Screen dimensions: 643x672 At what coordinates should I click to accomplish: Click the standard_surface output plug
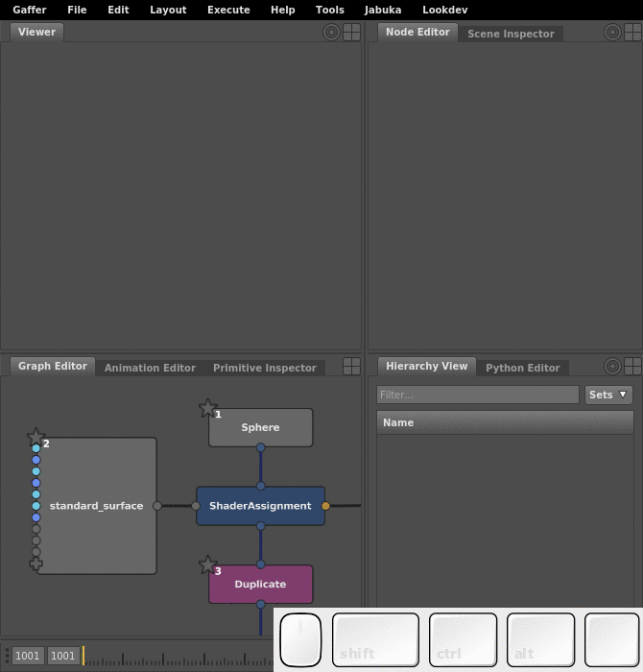pyautogui.click(x=156, y=506)
